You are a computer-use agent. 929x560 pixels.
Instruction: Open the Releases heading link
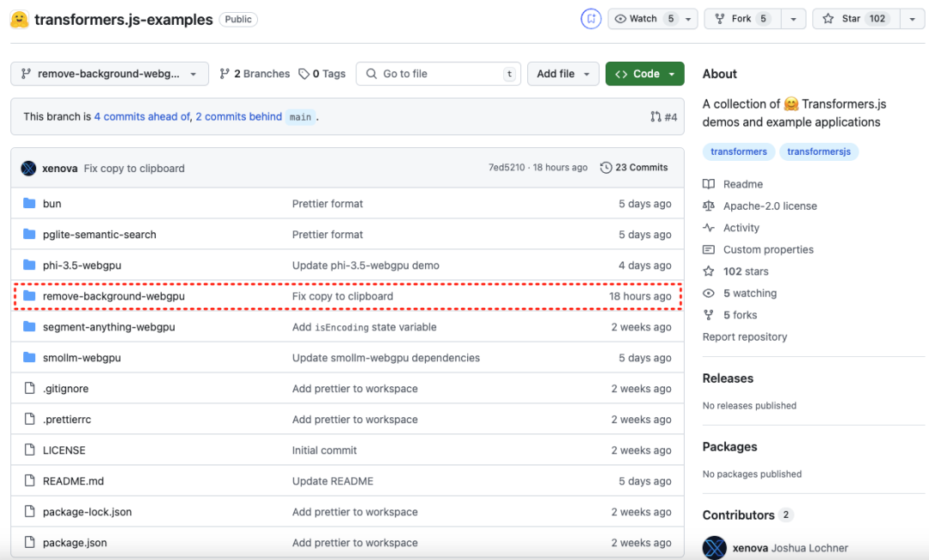[x=729, y=378]
